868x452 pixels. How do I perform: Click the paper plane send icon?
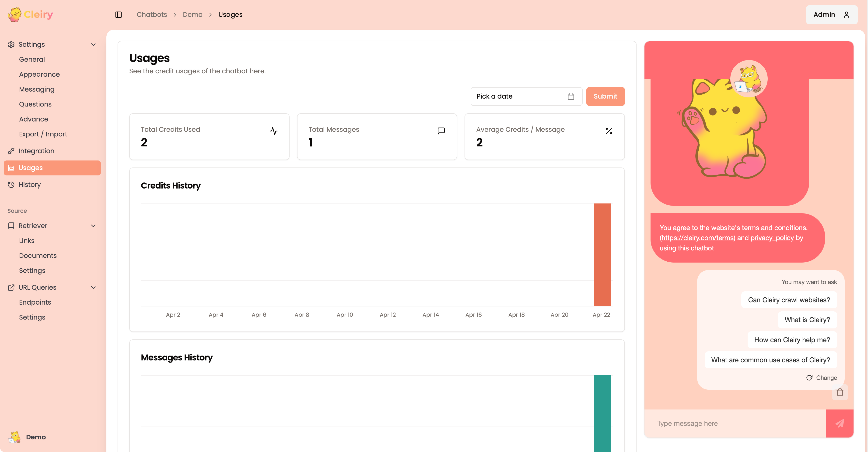(840, 423)
